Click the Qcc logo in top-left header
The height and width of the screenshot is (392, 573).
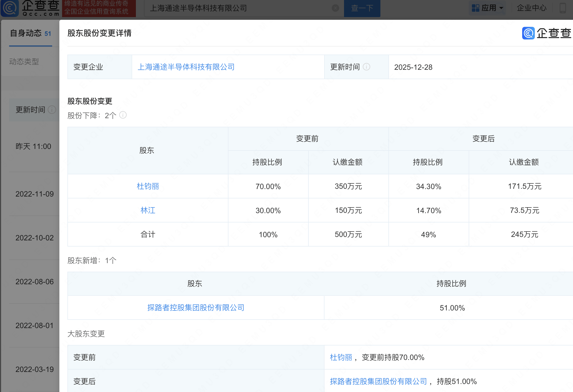30,8
